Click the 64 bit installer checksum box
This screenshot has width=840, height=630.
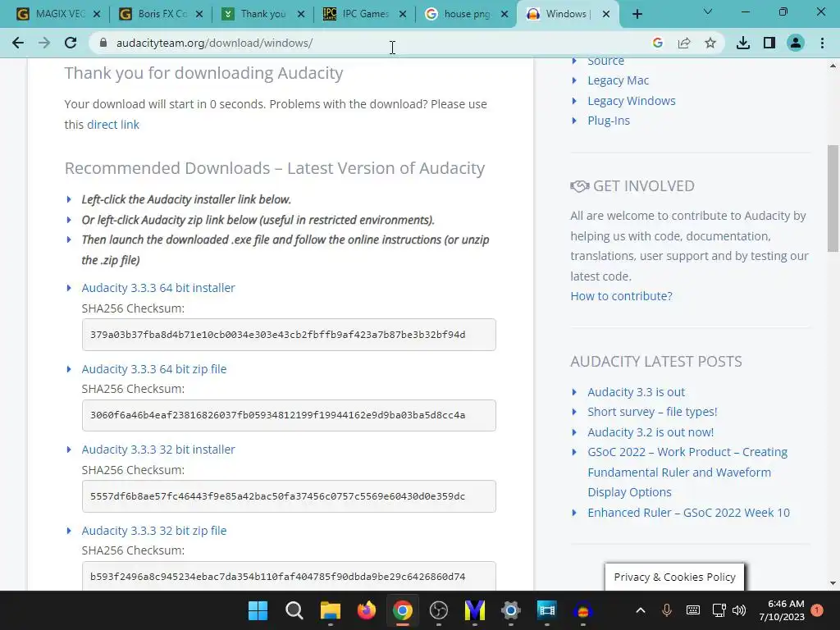pos(289,335)
